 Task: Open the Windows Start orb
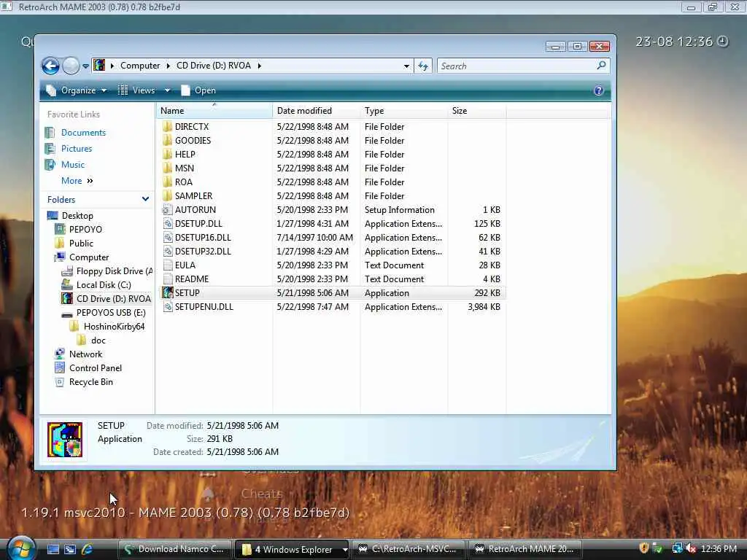20,548
